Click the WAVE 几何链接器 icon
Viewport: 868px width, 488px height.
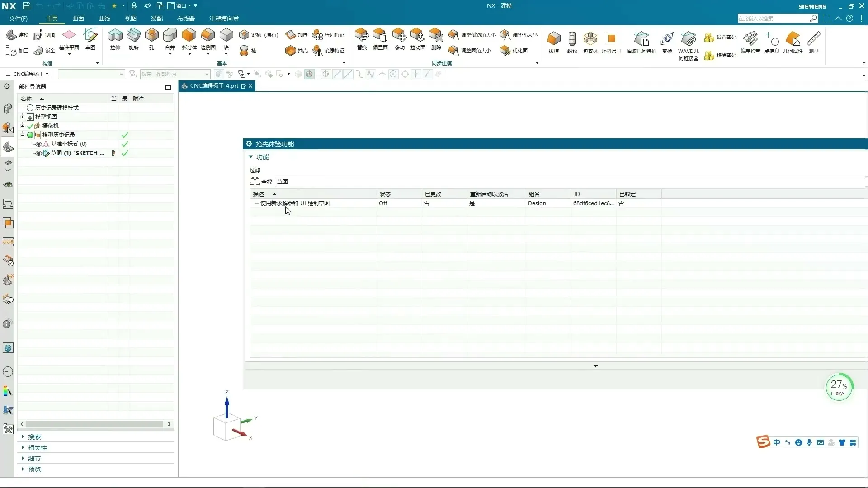688,39
